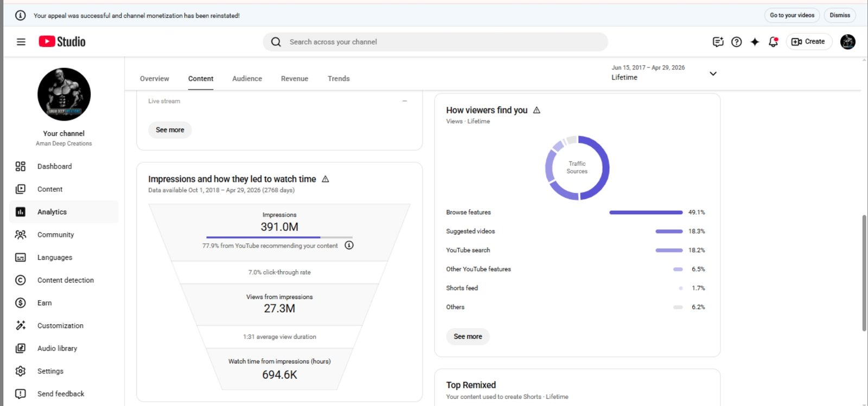Switch to the Audience tab

(247, 79)
